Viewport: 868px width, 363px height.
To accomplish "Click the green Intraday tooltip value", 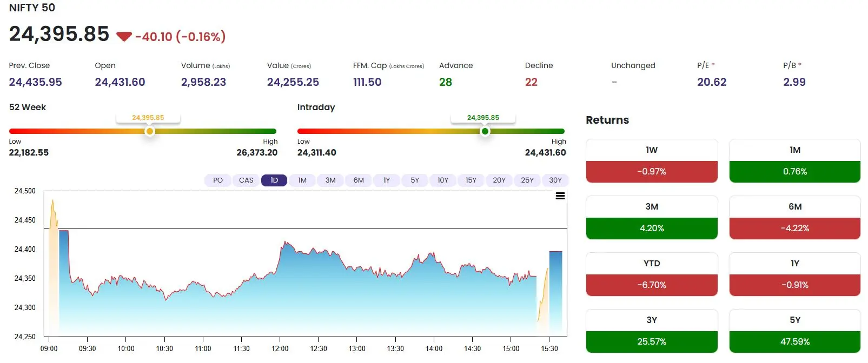I will tap(483, 118).
